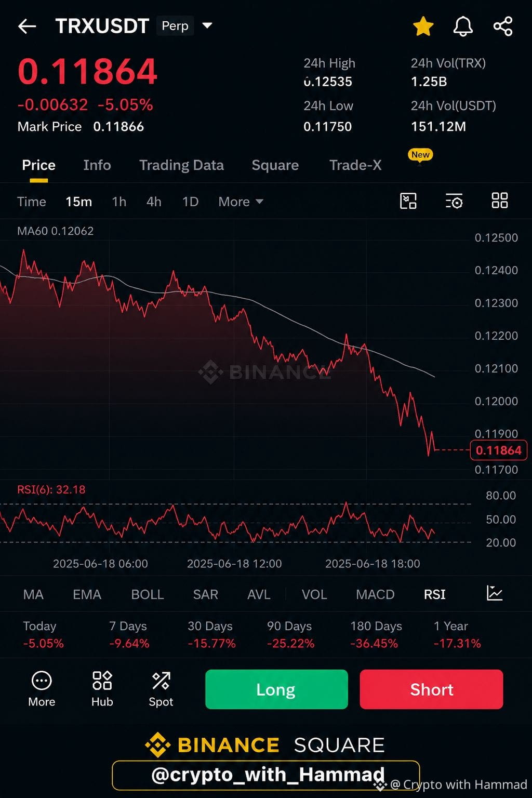Tap the green Long button
Viewport: 532px width, 798px height.
(x=276, y=689)
